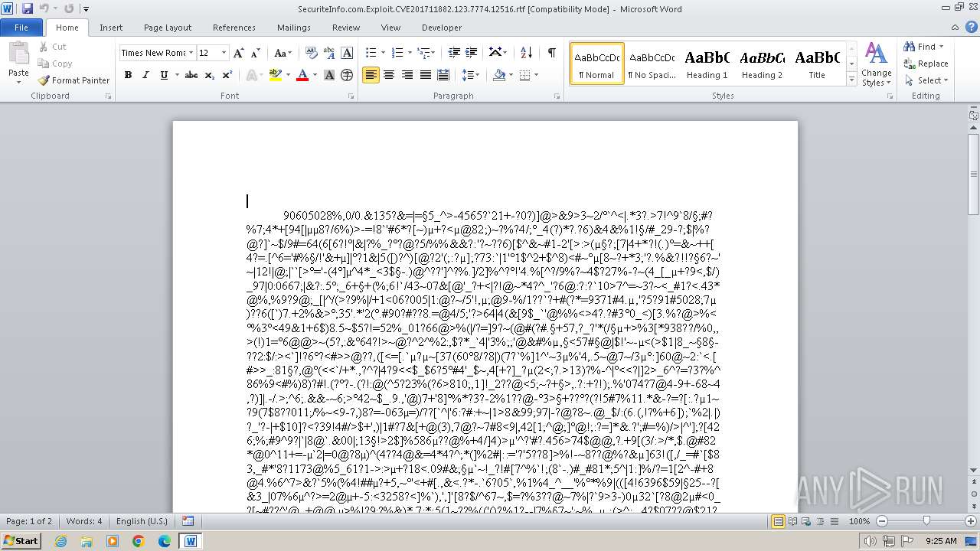The width and height of the screenshot is (980, 551).
Task: Toggle Superscript formatting
Action: [x=227, y=75]
